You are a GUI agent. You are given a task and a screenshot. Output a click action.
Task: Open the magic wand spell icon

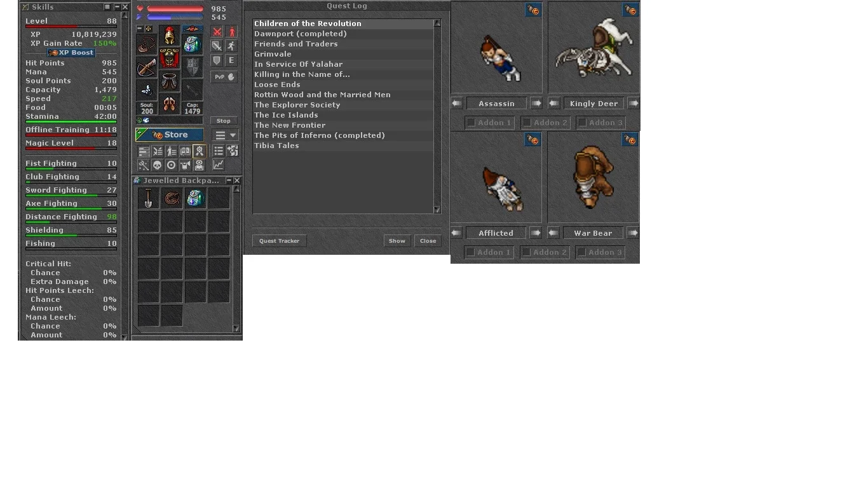click(x=144, y=165)
